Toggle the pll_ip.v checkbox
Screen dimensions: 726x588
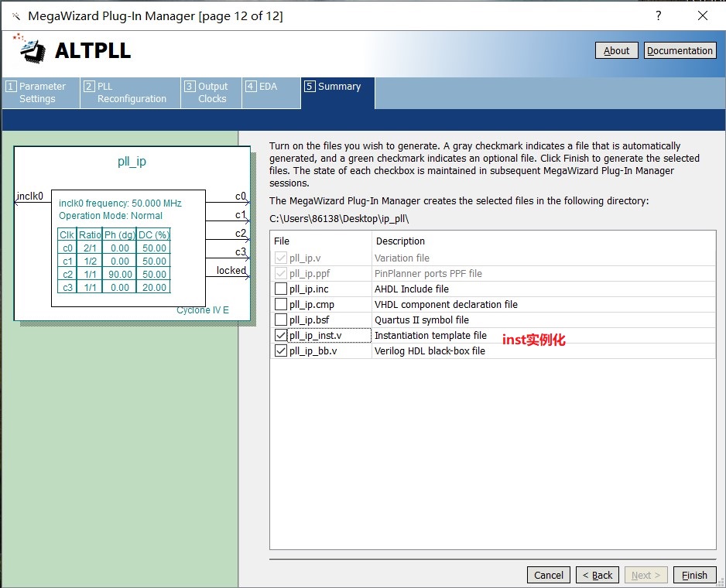click(x=281, y=258)
